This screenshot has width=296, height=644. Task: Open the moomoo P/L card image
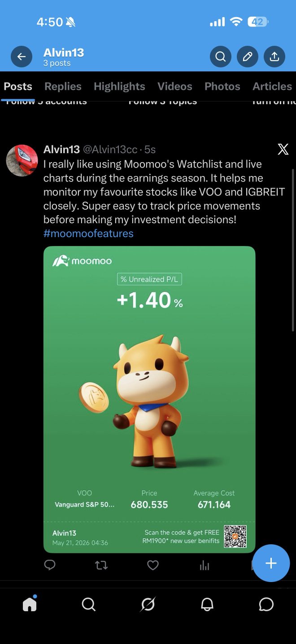149,399
